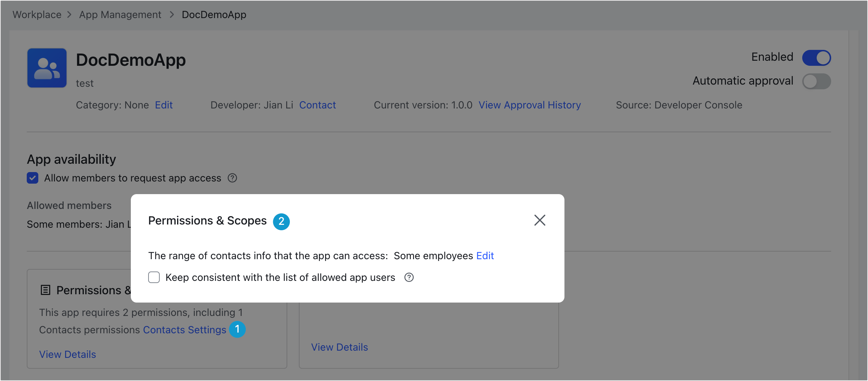Turn on Automatic approval switch
Screen dimensions: 868x381
pos(816,81)
